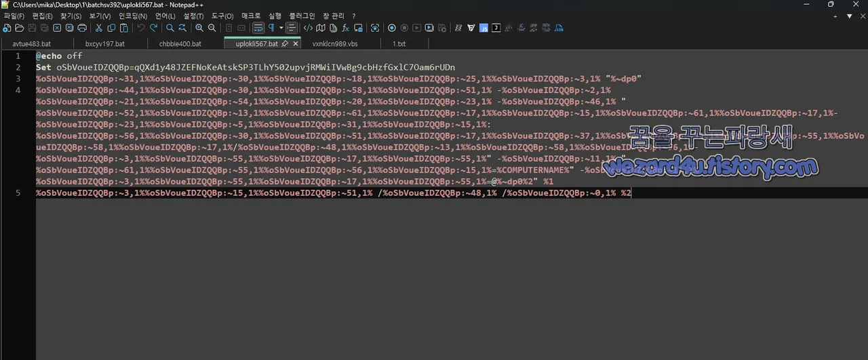The height and width of the screenshot is (360, 868).
Task: Open user-defined language dialog (code brackets icon)
Action: [308, 28]
